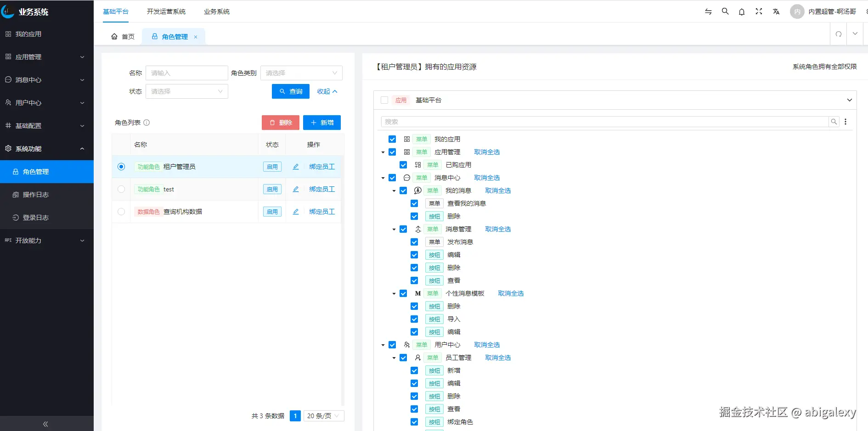Viewport: 868px width, 431px height.
Task: Edit the 查询机构数据 role via pencil icon
Action: click(296, 212)
